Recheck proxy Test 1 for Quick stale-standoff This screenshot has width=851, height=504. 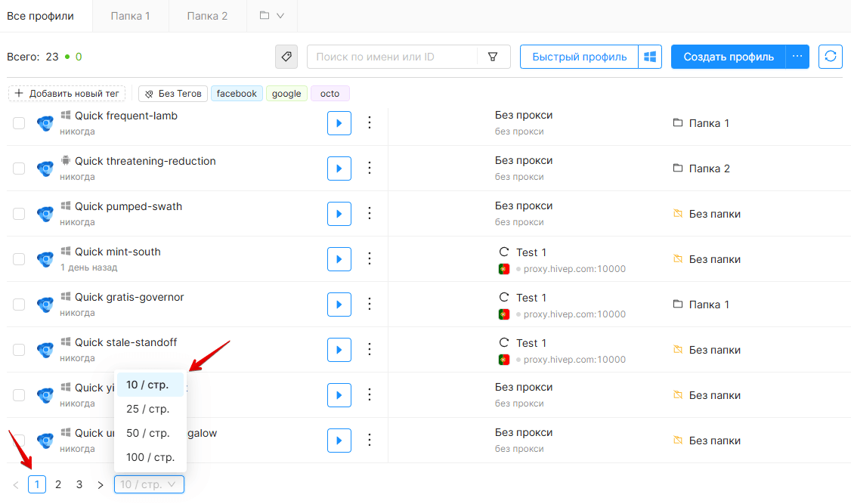coord(503,342)
